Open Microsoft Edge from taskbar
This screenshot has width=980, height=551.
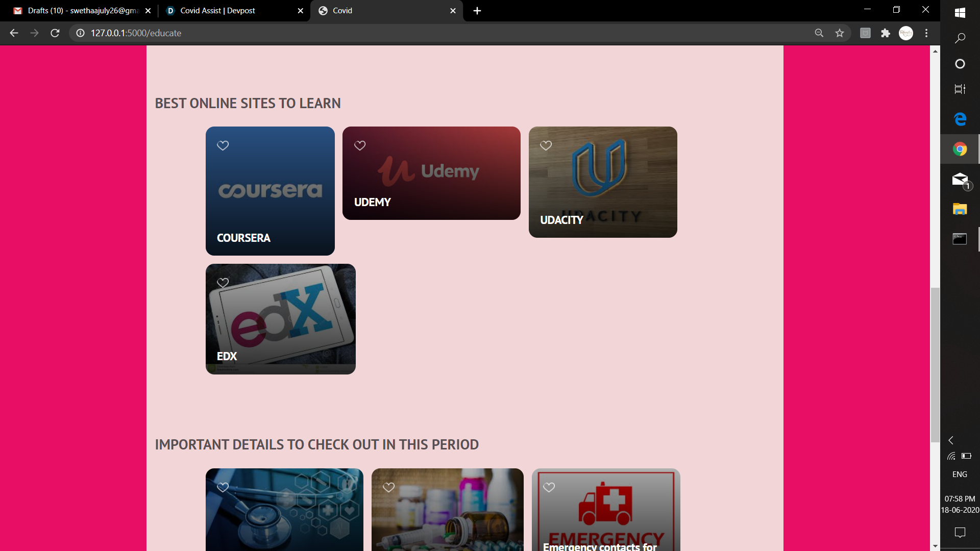[960, 119]
